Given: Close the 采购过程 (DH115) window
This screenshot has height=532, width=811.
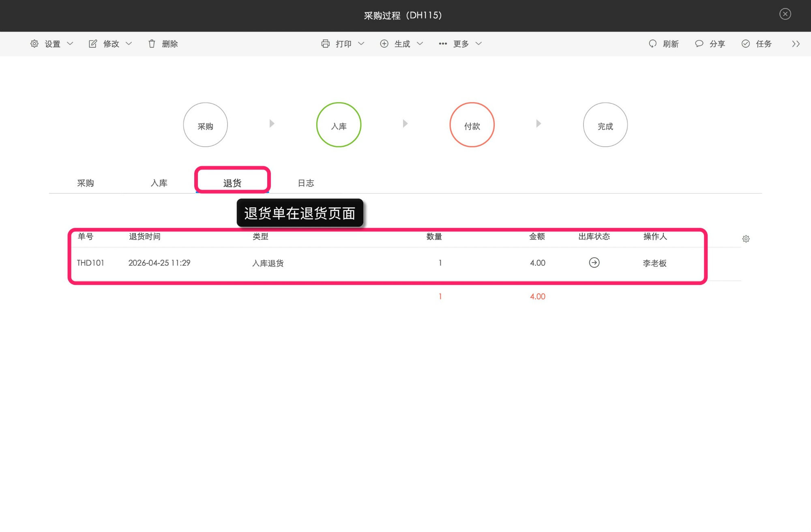Looking at the screenshot, I should coord(785,14).
